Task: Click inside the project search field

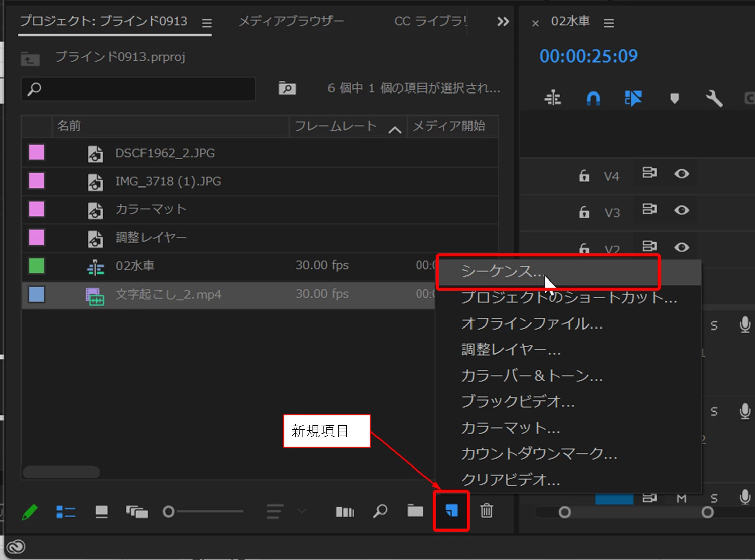Action: click(138, 89)
